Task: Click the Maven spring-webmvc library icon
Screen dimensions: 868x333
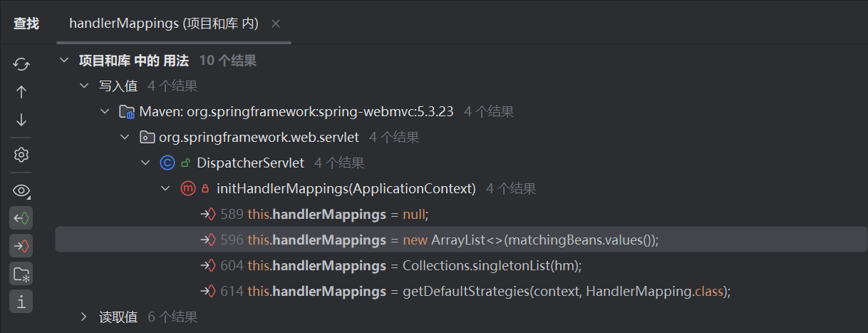Action: click(x=127, y=112)
